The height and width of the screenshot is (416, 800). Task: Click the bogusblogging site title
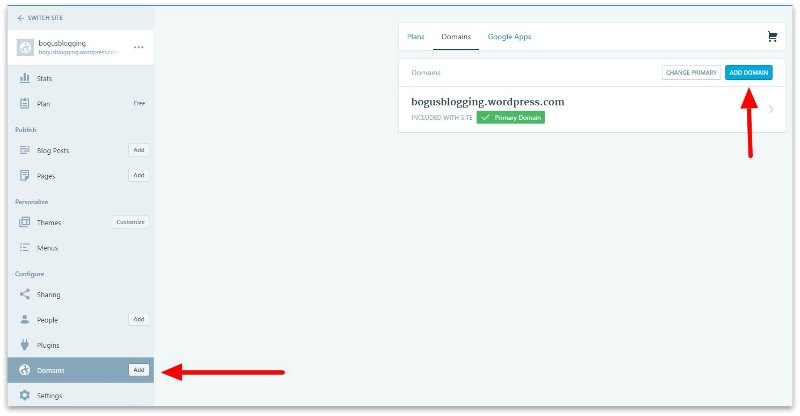62,43
